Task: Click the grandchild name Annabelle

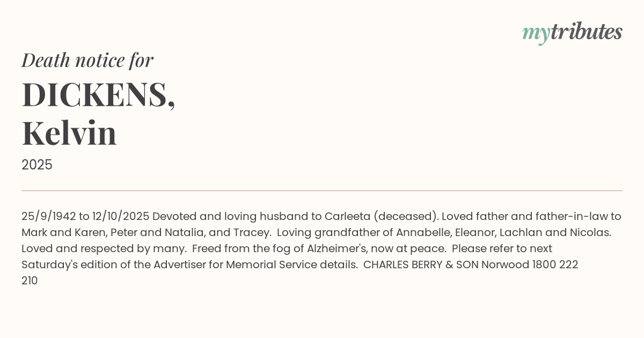Action: [419, 232]
